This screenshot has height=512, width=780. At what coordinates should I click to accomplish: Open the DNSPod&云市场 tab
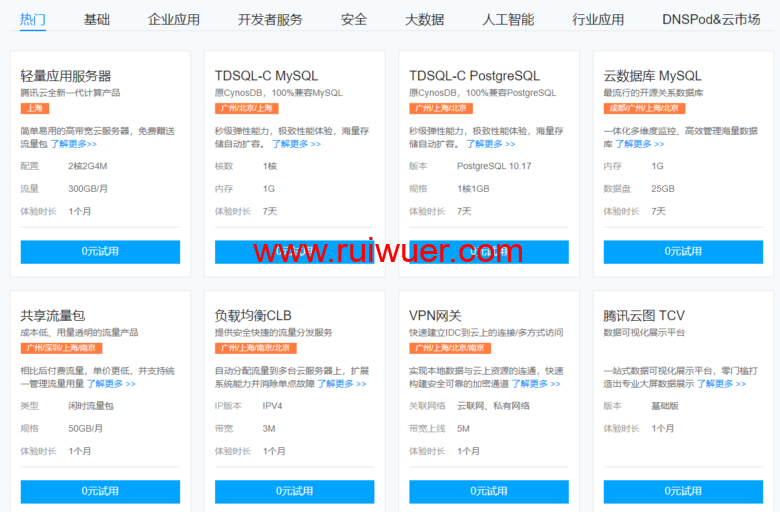[710, 19]
